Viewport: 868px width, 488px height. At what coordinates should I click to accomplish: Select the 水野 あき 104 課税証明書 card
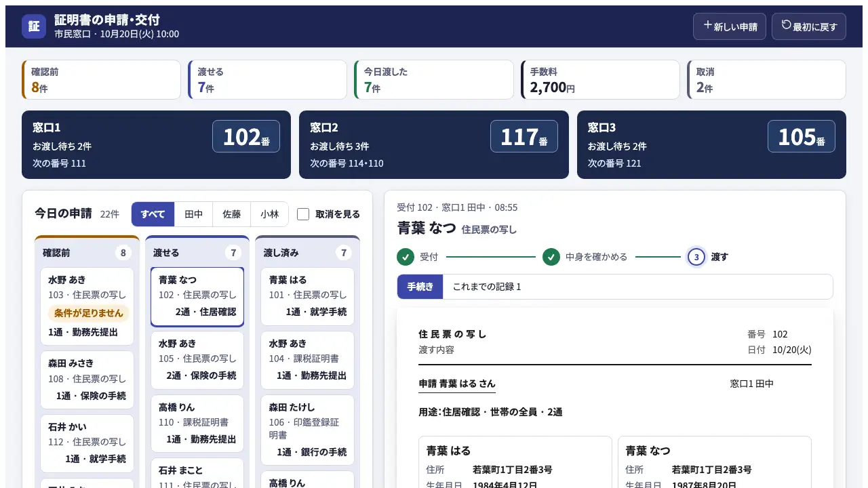tap(307, 359)
